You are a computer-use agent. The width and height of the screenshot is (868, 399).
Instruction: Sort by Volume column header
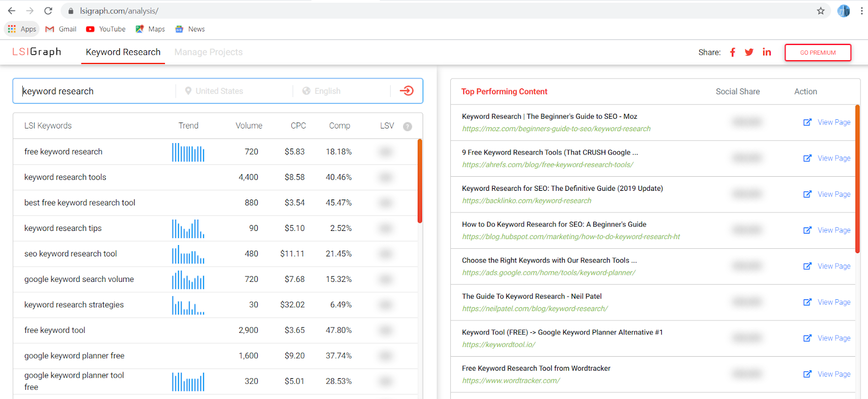[249, 126]
